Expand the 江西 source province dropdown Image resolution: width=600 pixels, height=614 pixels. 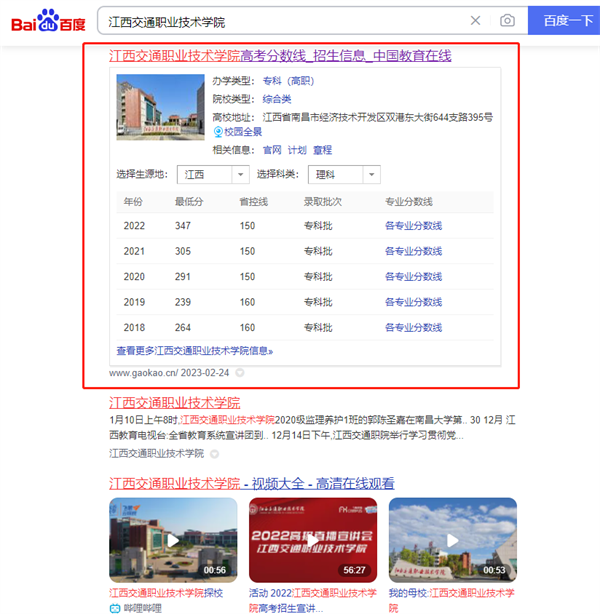coord(213,175)
